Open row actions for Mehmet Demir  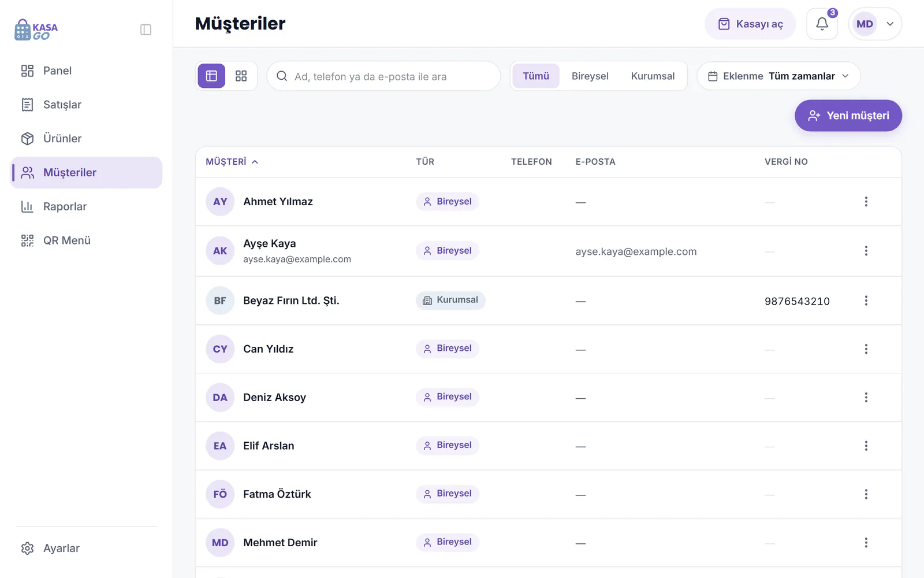866,543
